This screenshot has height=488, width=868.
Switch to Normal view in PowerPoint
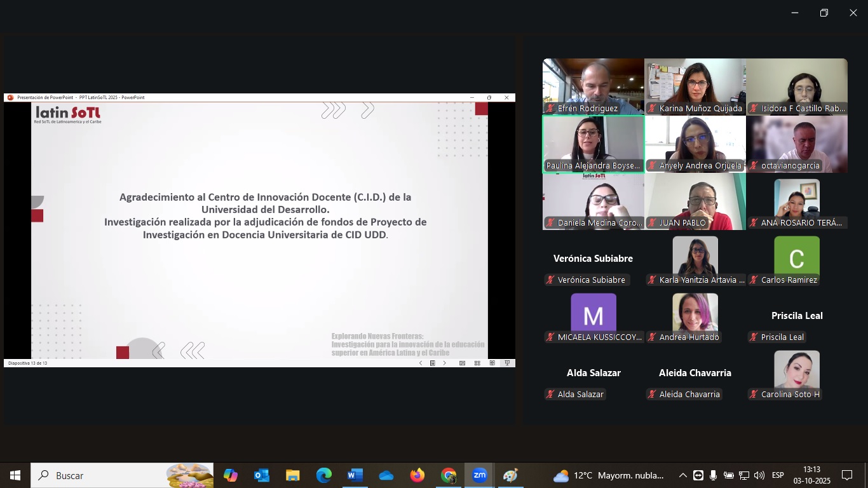462,363
